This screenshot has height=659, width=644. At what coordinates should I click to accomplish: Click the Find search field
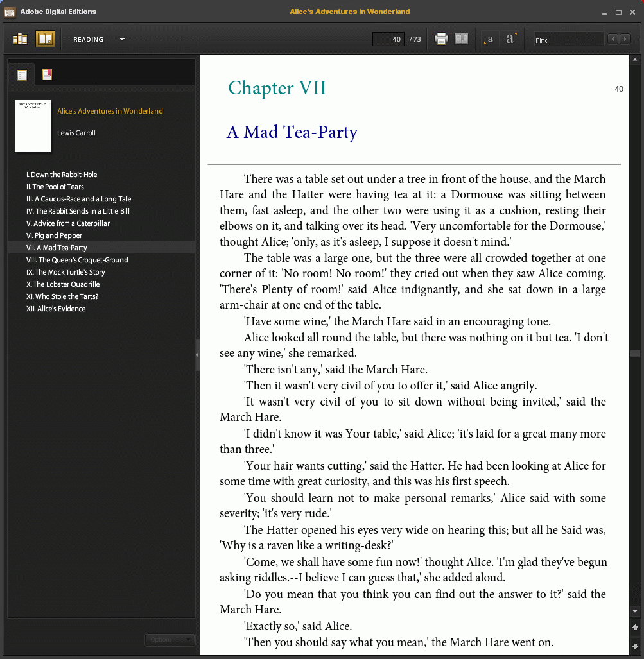point(568,40)
